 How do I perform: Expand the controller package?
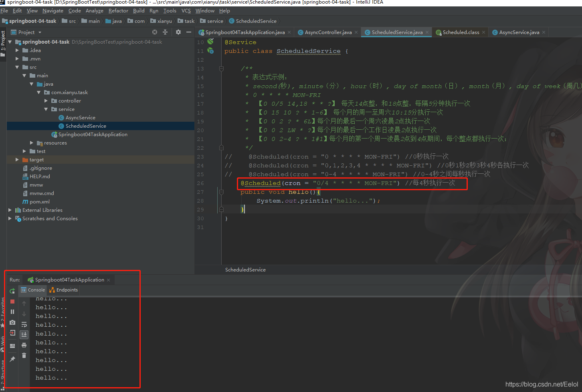46,101
